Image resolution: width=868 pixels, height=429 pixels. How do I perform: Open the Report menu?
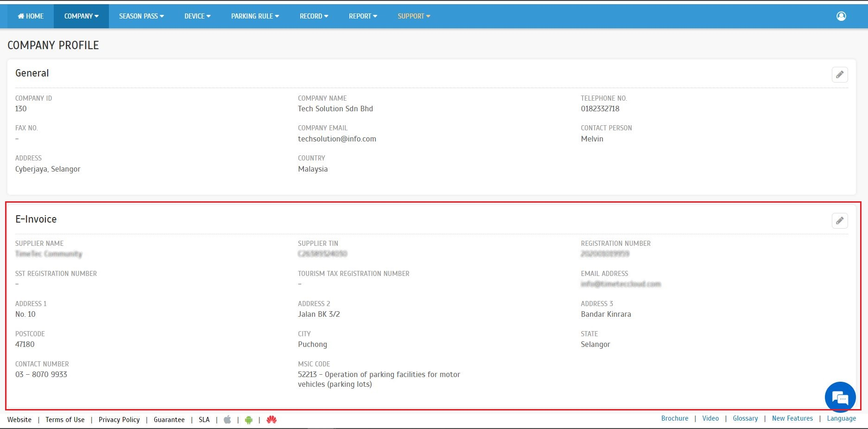coord(363,16)
